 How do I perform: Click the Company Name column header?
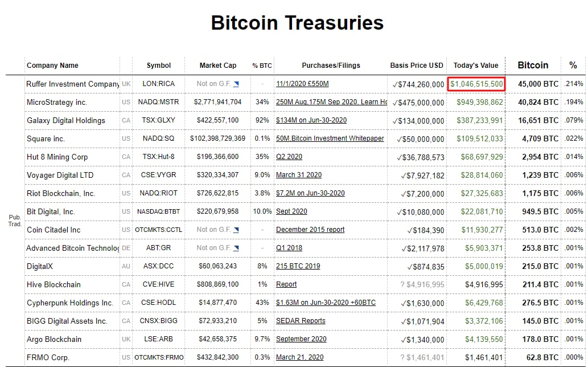pos(52,66)
